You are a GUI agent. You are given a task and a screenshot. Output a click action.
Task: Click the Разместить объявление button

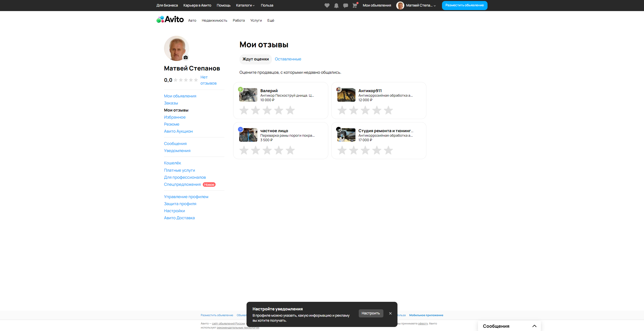coord(464,5)
